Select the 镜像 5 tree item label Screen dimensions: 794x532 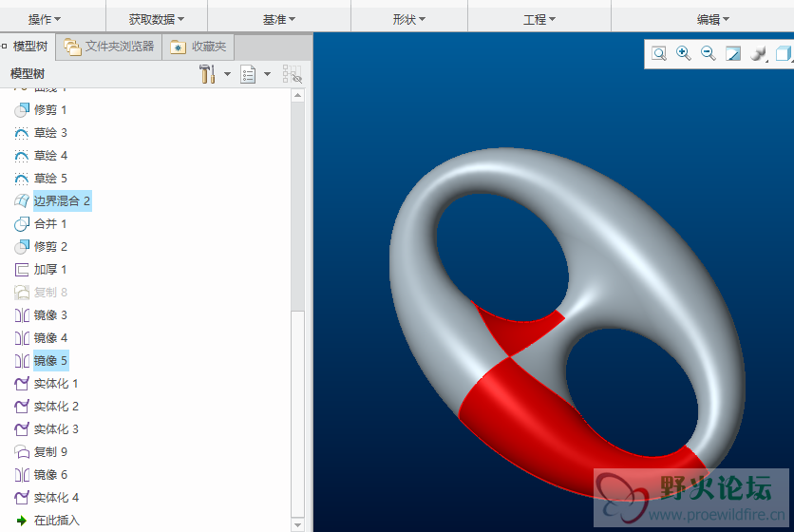[x=50, y=361]
